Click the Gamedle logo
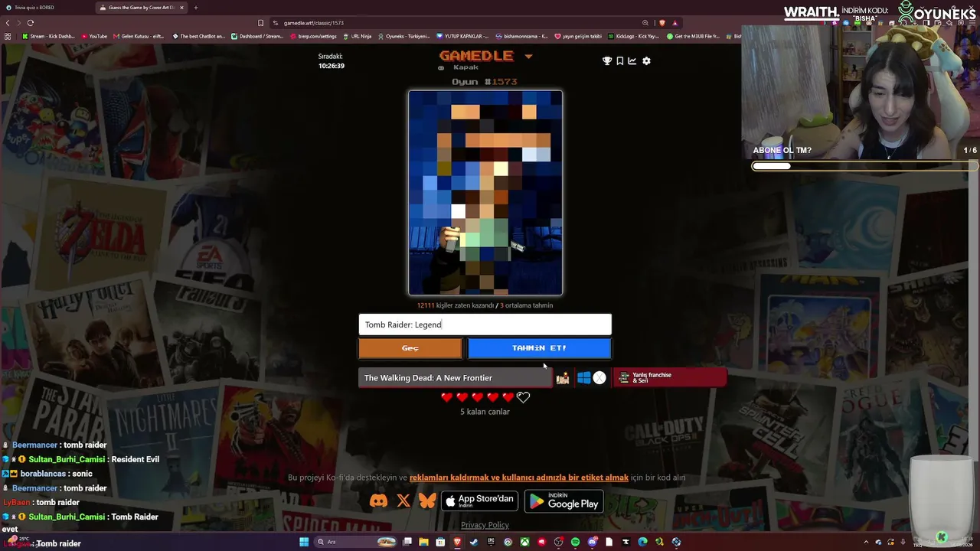980x551 pixels. pyautogui.click(x=476, y=56)
